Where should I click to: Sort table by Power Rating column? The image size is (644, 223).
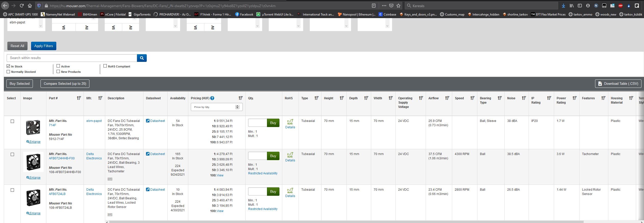pyautogui.click(x=574, y=98)
